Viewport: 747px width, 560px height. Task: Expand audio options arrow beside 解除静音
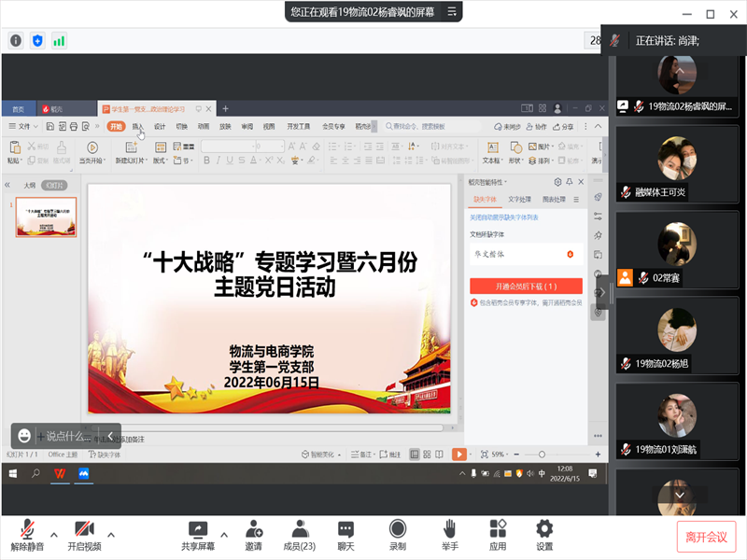click(x=54, y=535)
